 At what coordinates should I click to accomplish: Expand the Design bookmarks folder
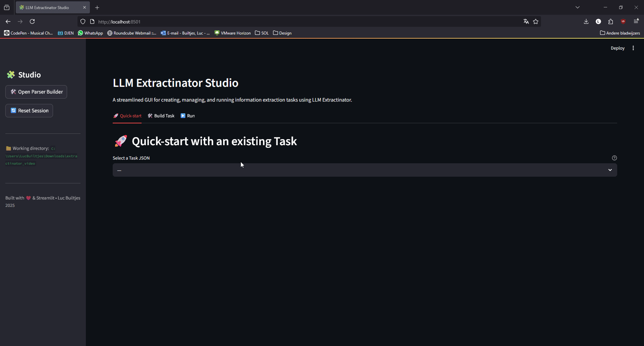[282, 33]
